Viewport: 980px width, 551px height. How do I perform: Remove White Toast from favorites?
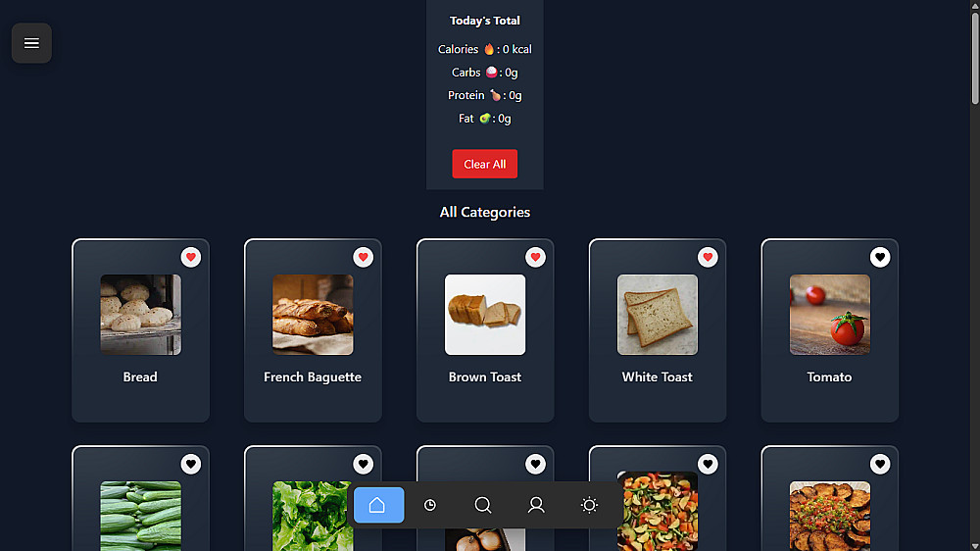[708, 257]
